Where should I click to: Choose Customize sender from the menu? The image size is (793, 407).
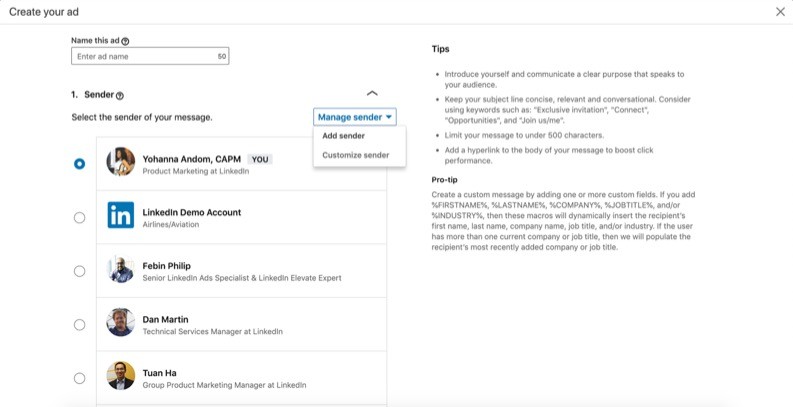pyautogui.click(x=355, y=155)
